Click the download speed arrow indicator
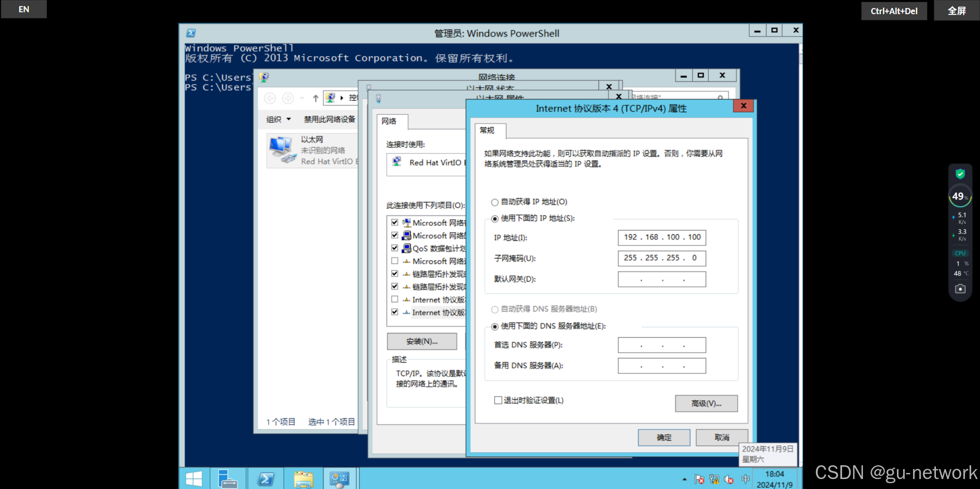Screen dimensions: 980x489 click(x=953, y=235)
